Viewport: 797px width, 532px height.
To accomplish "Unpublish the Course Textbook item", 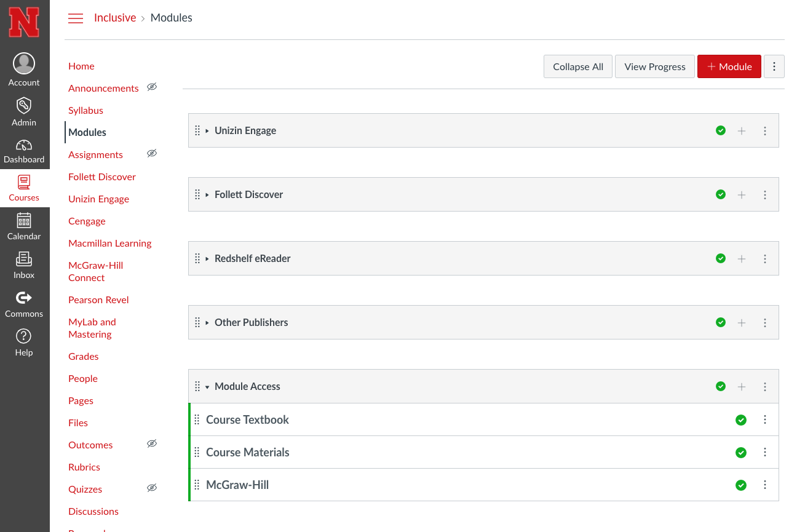I will tap(741, 420).
